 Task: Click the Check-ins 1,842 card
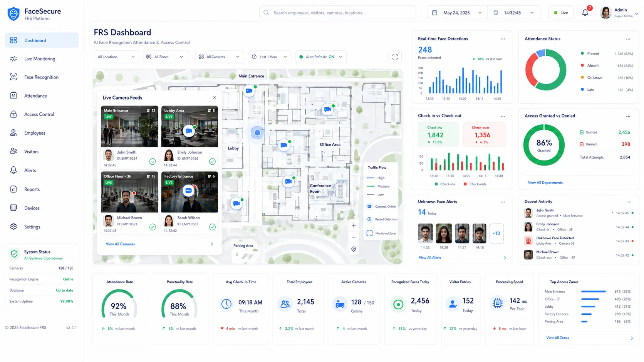coord(438,134)
